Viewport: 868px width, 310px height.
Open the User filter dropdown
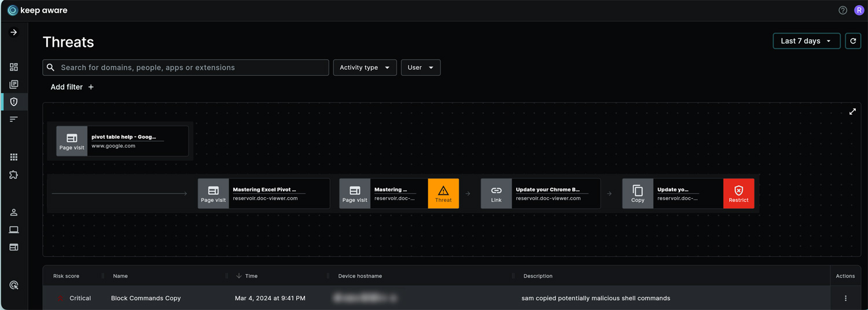coord(421,68)
